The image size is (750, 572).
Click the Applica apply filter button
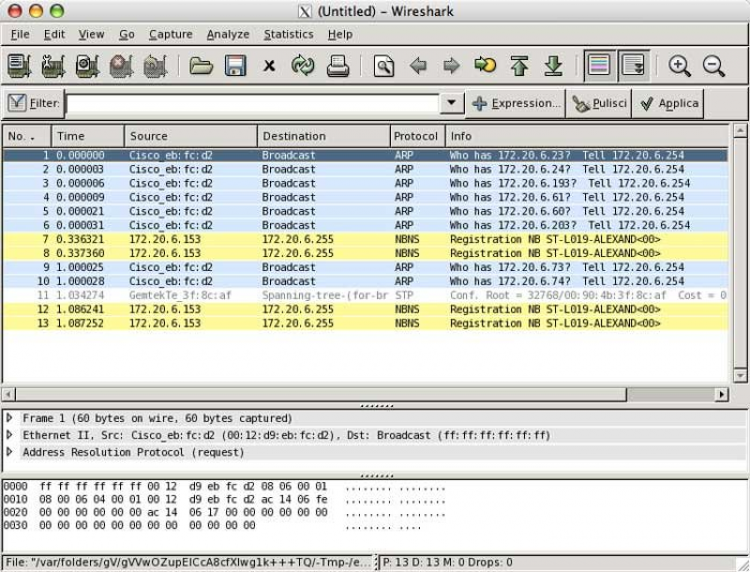[668, 103]
